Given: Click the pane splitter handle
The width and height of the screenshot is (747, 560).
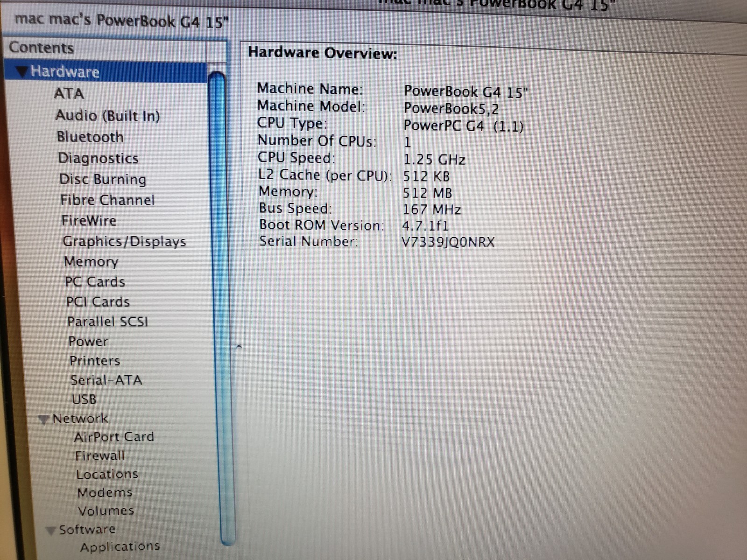Looking at the screenshot, I should point(239,346).
